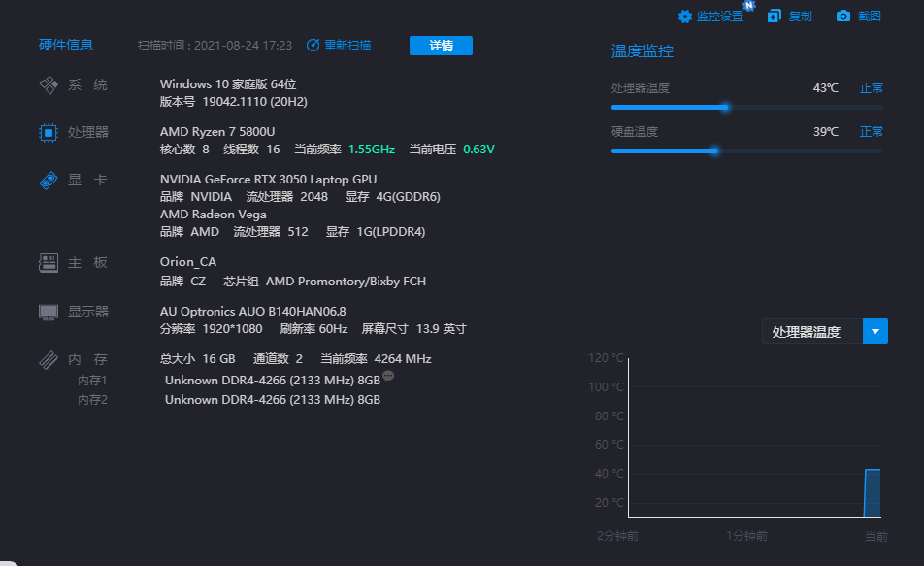This screenshot has height=566, width=924.
Task: Click 正常 status next to 39℃
Action: tap(871, 131)
